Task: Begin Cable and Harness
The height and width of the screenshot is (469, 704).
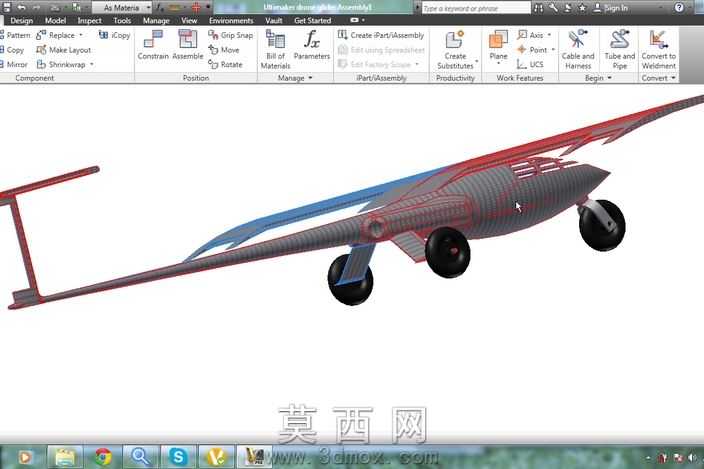Action: pos(578,49)
